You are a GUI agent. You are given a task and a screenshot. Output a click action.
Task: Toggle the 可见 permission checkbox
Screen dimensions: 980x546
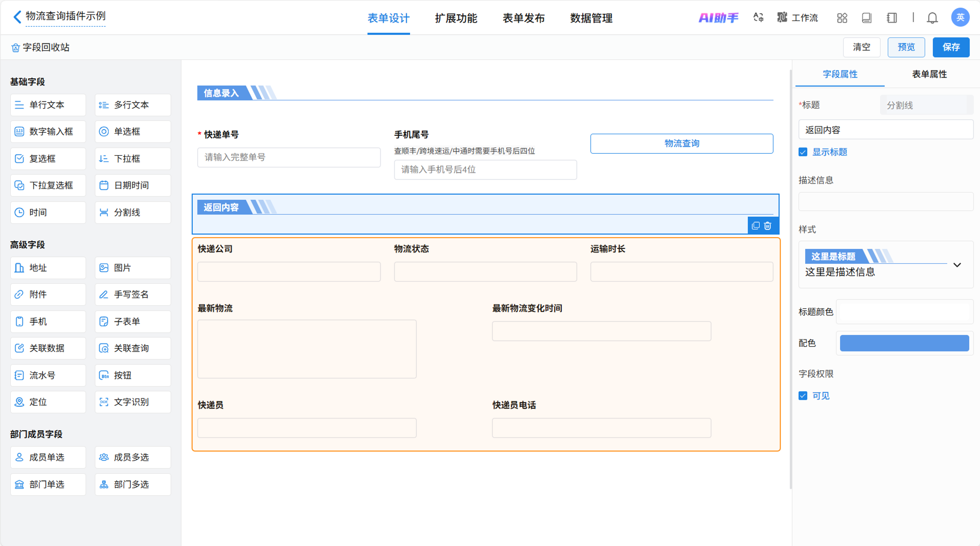click(x=803, y=396)
